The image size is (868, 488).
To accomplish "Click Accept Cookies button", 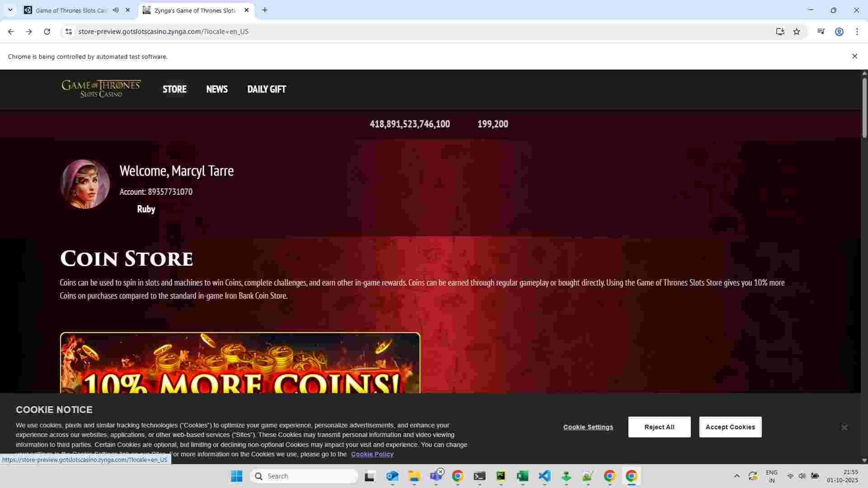I will point(730,427).
